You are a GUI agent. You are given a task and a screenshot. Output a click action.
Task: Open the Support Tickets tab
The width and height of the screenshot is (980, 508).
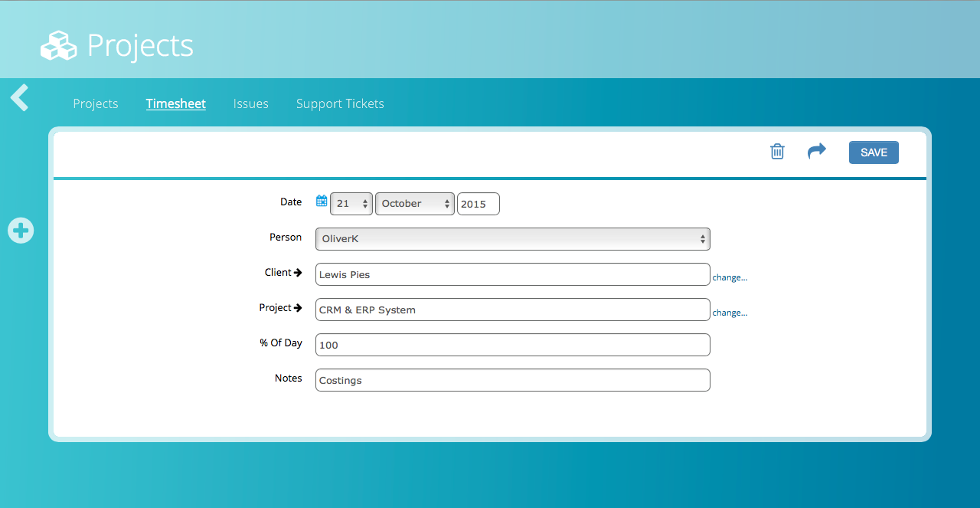340,103
